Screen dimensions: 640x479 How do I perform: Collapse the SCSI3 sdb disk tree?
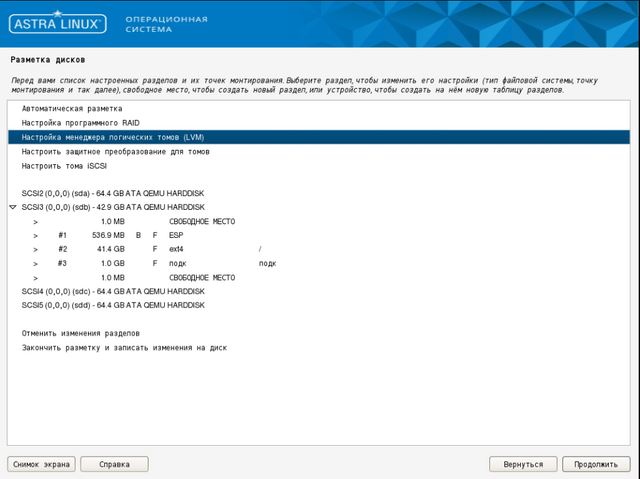pyautogui.click(x=13, y=207)
